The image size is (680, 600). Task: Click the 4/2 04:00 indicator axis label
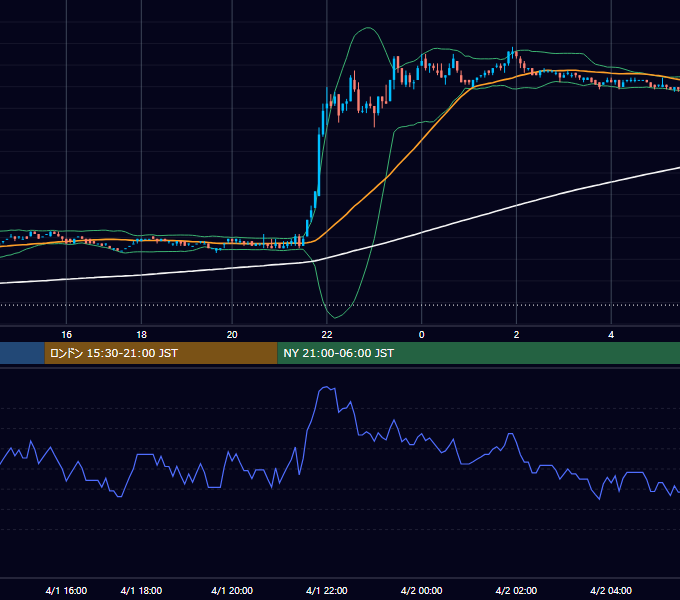pyautogui.click(x=611, y=590)
